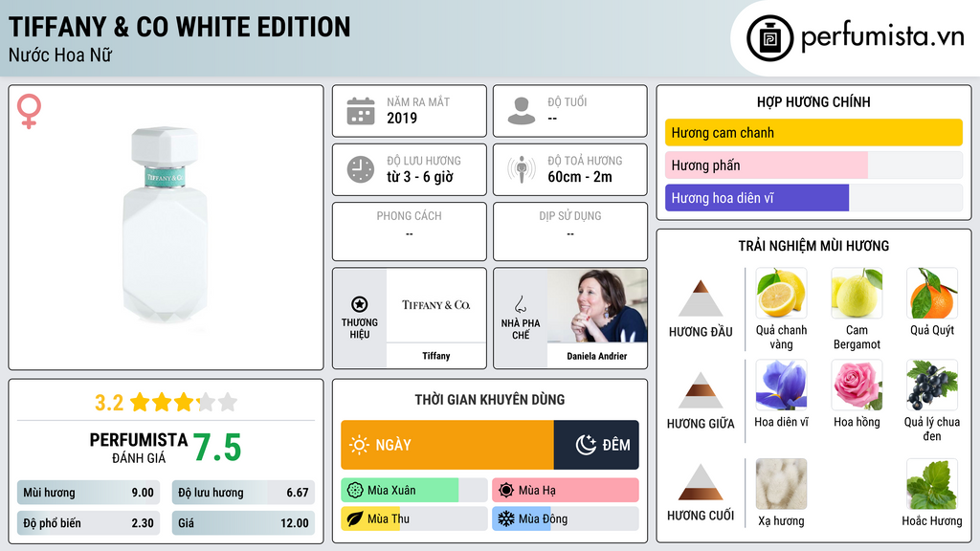Click the Quả lý chua đen blackcurrant image
Screen dimensions: 980x551
[x=932, y=385]
